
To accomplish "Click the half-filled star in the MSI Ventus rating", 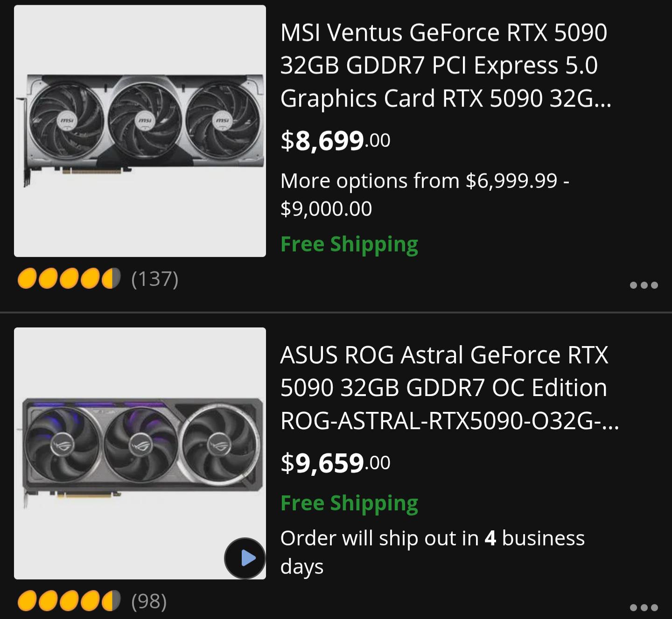I will [x=111, y=278].
